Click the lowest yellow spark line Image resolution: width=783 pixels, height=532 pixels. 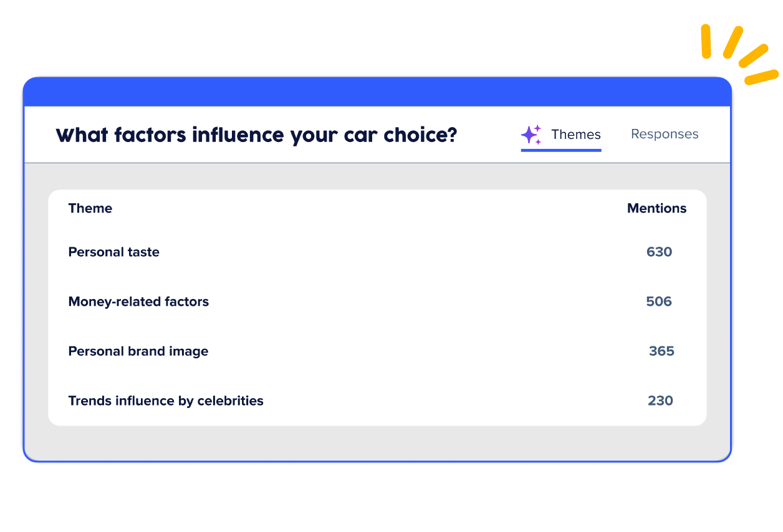[x=761, y=78]
